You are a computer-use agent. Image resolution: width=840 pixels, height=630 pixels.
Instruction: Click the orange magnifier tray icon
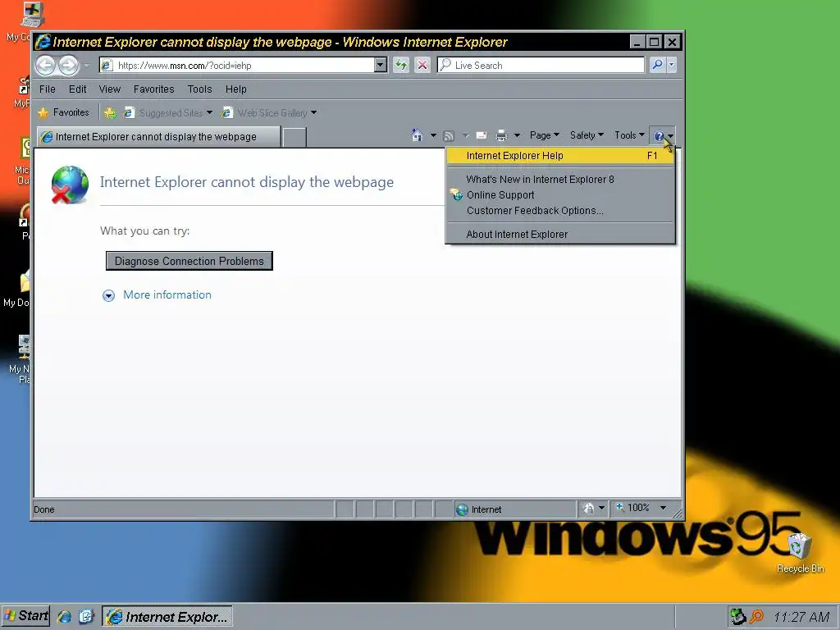[756, 617]
